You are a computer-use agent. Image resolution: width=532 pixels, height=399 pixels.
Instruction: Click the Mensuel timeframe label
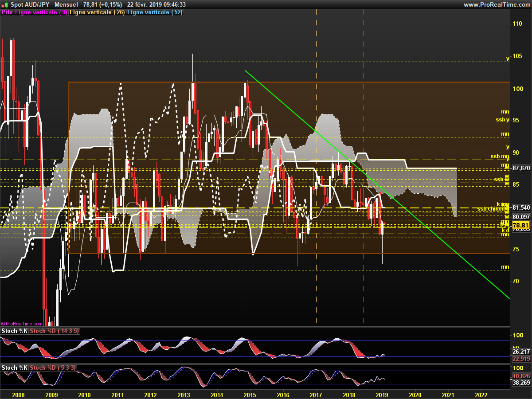[66, 5]
